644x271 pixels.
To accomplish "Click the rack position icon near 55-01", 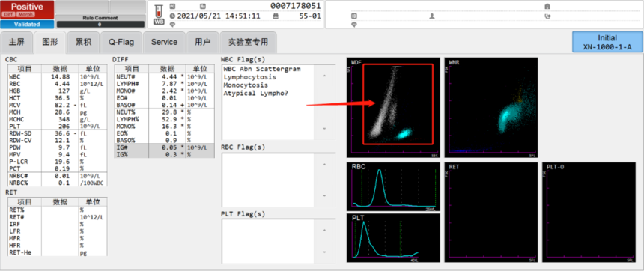I will (275, 16).
